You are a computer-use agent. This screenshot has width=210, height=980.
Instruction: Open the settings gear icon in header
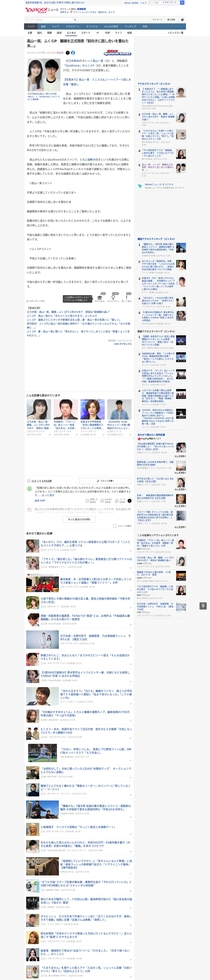click(x=182, y=19)
